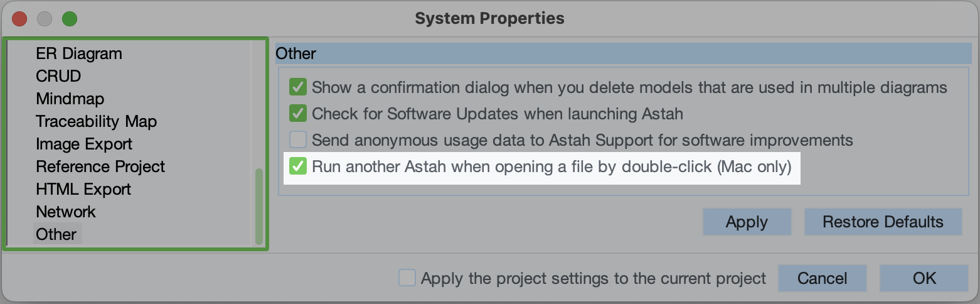Check Apply project settings to current project
Screen dimensions: 980x304
point(407,278)
